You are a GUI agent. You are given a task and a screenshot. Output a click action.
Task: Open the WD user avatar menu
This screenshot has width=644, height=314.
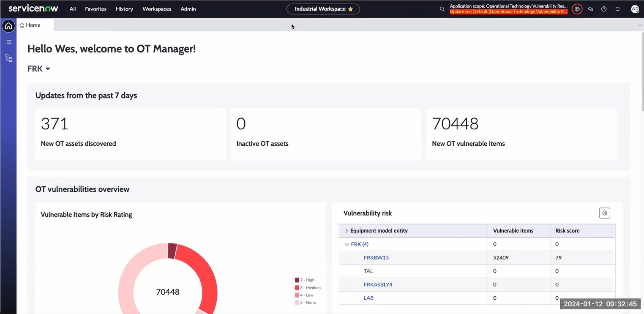635,9
